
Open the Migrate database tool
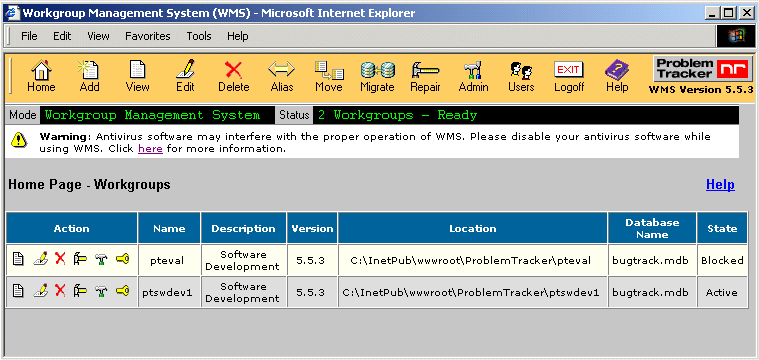click(377, 76)
